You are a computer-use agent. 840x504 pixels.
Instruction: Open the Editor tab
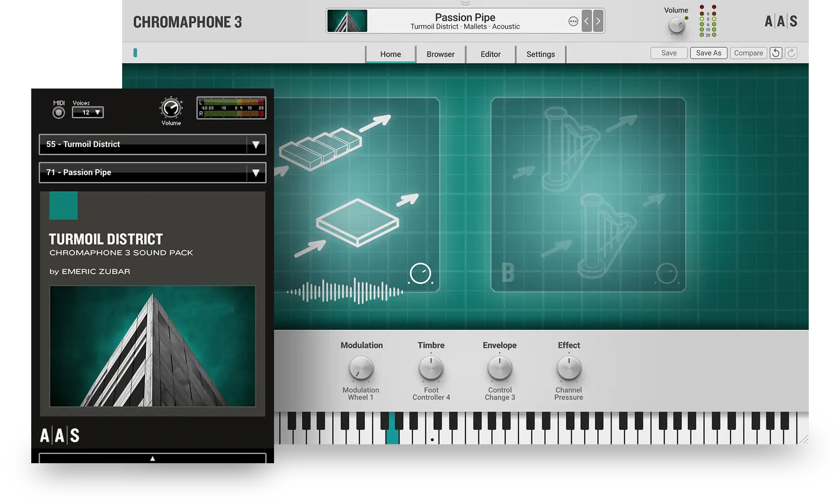click(x=490, y=54)
